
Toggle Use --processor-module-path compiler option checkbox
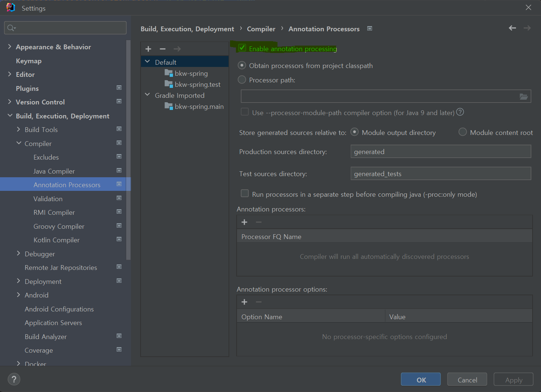click(x=245, y=112)
